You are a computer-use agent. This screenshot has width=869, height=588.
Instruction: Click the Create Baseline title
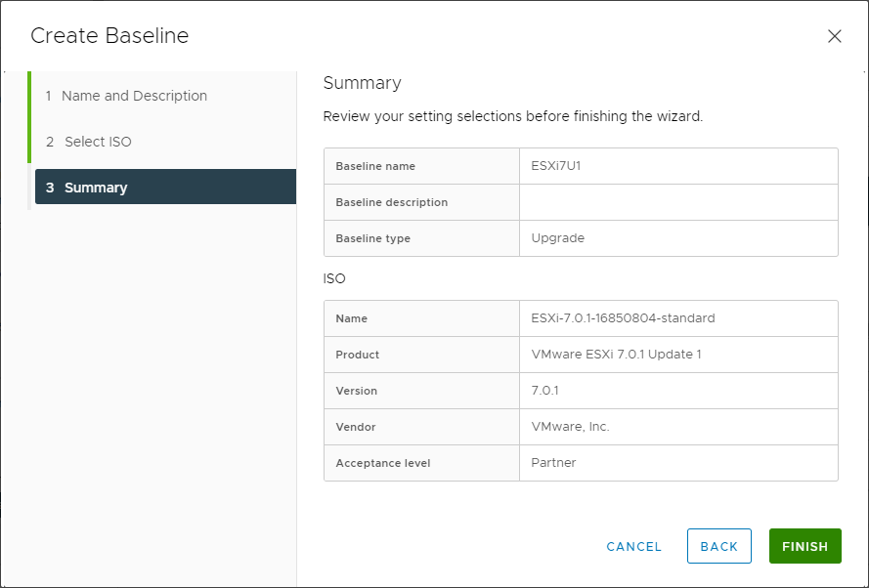click(x=109, y=35)
